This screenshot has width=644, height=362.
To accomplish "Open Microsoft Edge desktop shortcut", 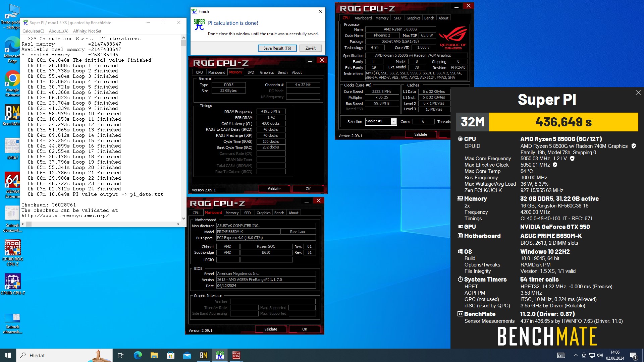I will [x=12, y=50].
